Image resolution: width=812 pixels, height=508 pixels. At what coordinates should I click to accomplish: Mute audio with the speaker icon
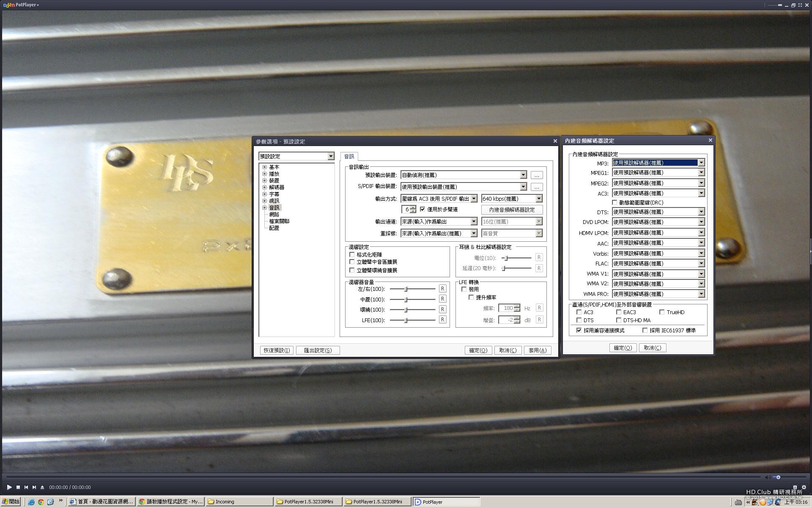(x=766, y=477)
